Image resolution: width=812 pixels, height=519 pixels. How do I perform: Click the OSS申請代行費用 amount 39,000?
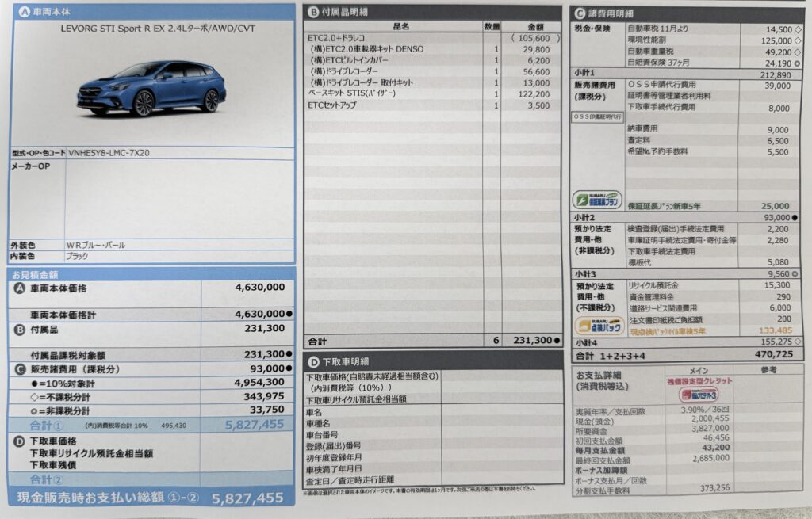777,86
